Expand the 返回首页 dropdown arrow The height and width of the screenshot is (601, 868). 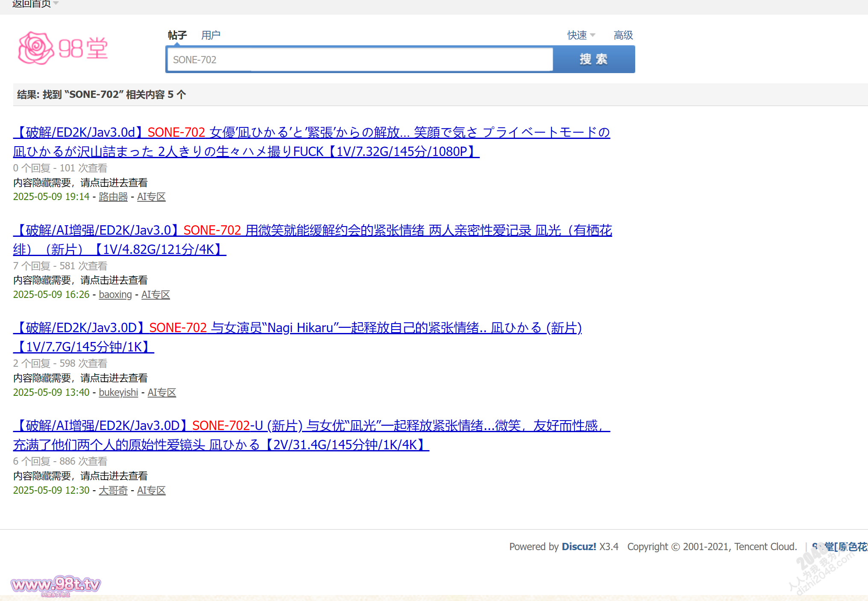click(56, 3)
